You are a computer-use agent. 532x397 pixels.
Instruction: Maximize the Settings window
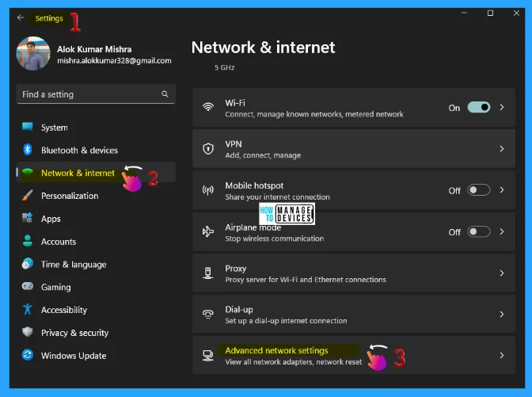pos(490,13)
